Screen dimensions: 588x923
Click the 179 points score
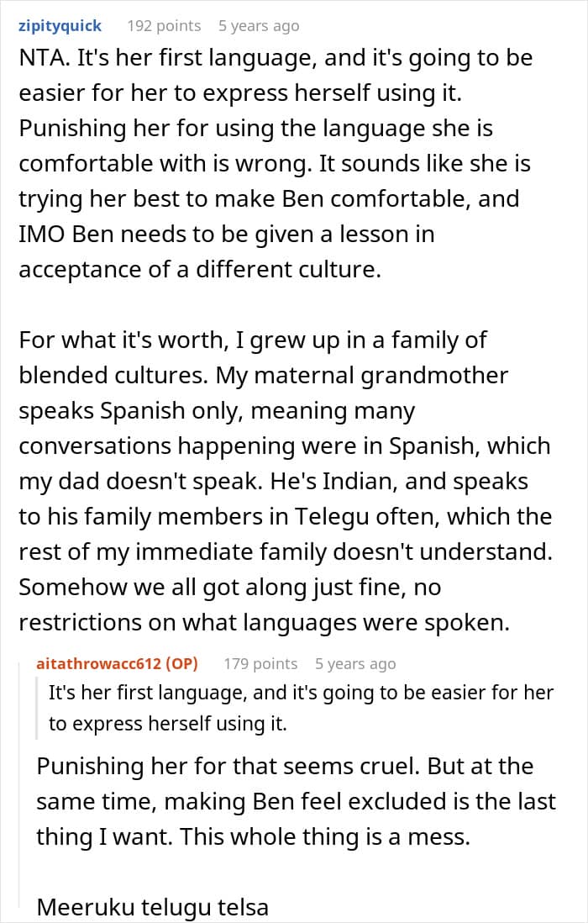coord(260,664)
